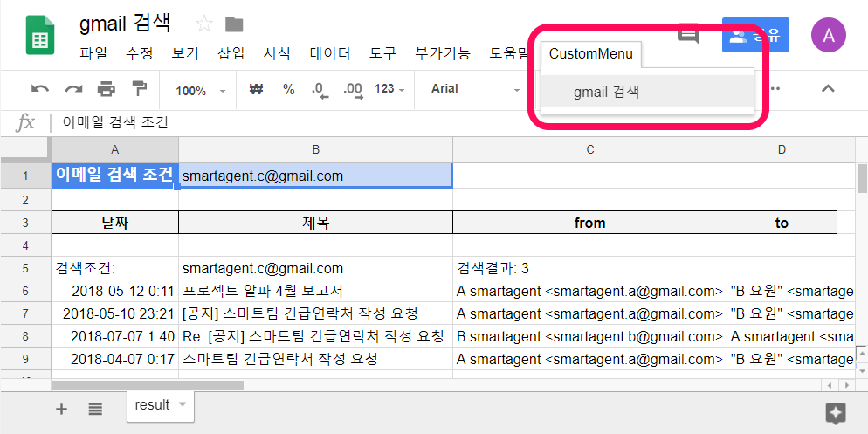
Task: Select column B header
Action: (x=315, y=149)
